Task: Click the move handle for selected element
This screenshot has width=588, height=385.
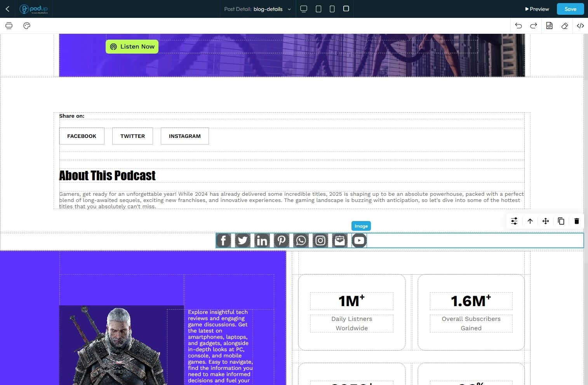Action: point(546,221)
